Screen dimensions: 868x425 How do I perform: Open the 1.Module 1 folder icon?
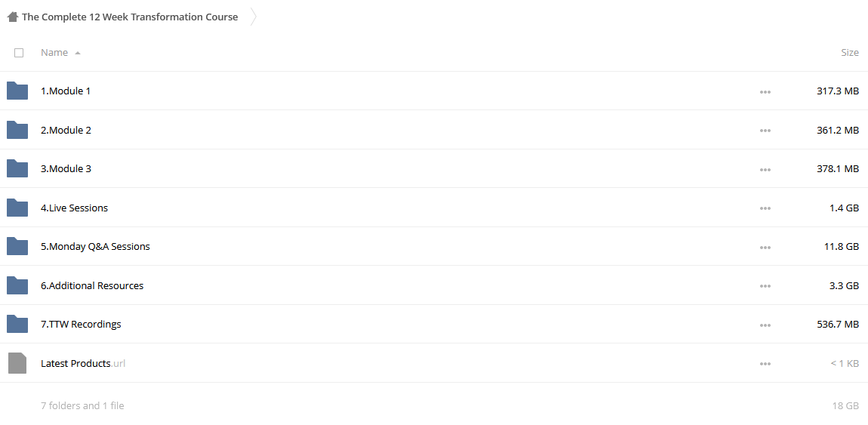[17, 91]
